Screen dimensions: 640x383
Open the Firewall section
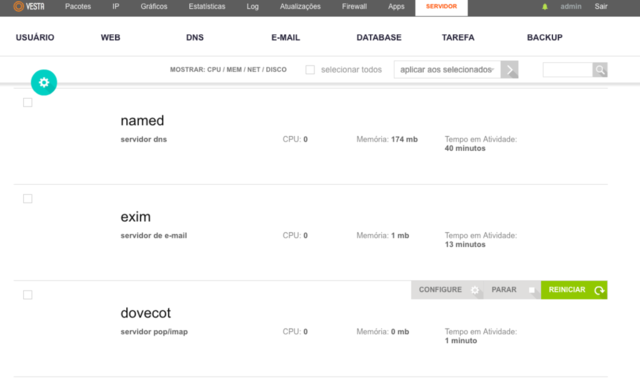tap(354, 7)
